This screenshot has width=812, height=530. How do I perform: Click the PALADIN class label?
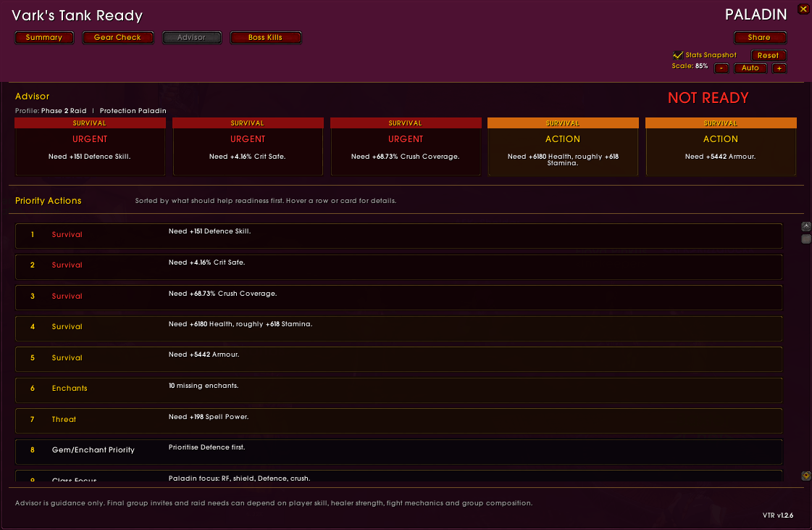coord(756,15)
